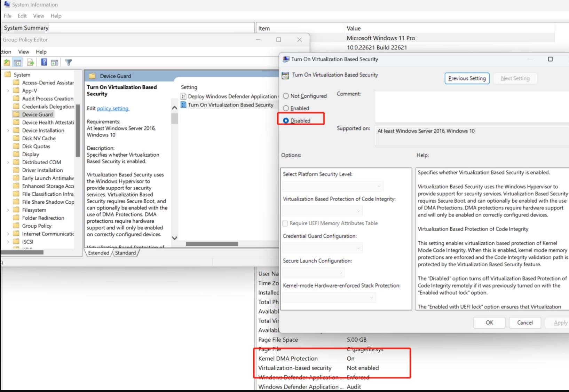Select the Disabled radio button
569x392 pixels.
point(286,120)
